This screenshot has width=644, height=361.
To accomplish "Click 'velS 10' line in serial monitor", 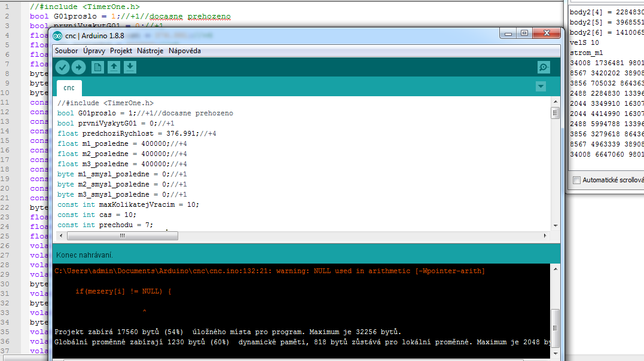I will 584,42.
